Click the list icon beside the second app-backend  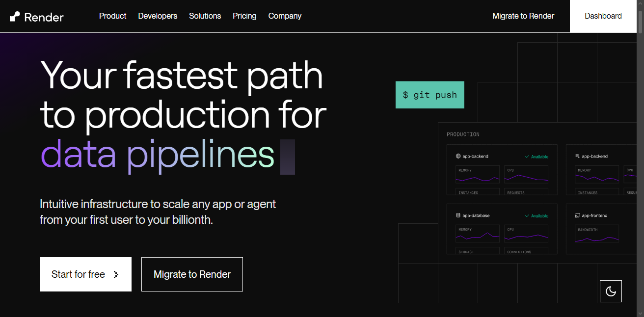[x=578, y=157]
